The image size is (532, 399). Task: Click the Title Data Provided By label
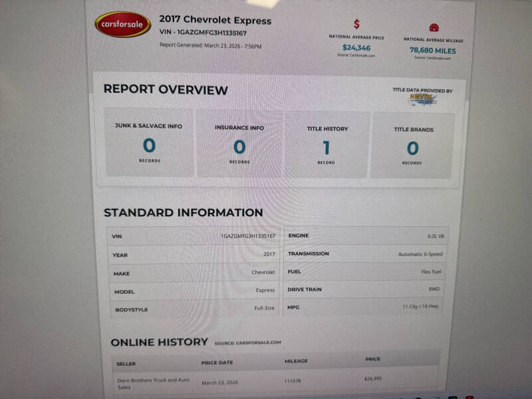click(422, 90)
